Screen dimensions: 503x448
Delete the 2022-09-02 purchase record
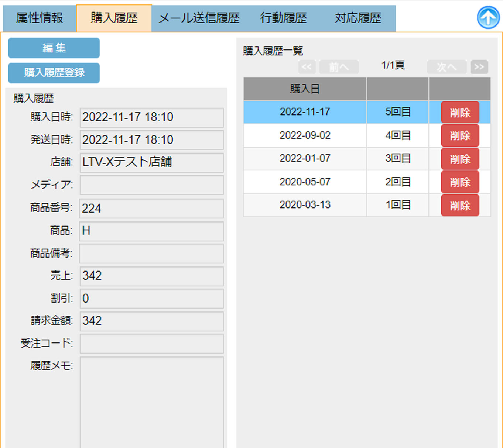tap(460, 136)
